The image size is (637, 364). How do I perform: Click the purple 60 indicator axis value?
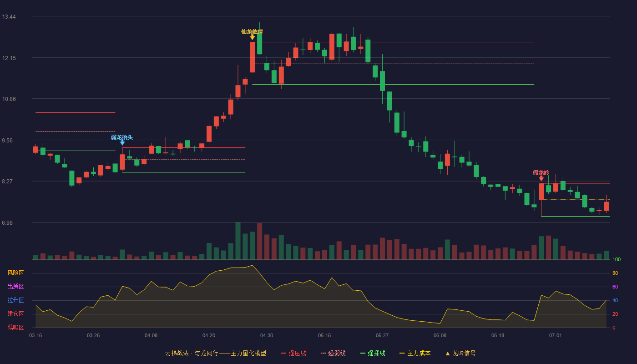615,287
